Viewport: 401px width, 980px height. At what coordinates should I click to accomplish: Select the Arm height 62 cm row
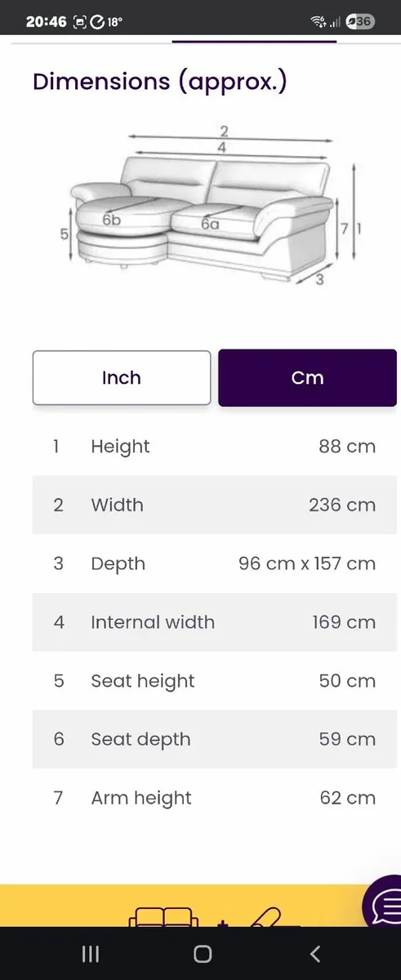(x=215, y=798)
